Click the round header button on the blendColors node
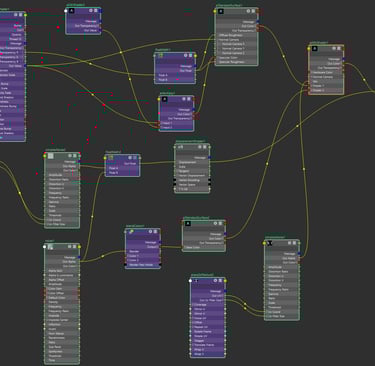This screenshot has width=375, height=366. coord(150,231)
